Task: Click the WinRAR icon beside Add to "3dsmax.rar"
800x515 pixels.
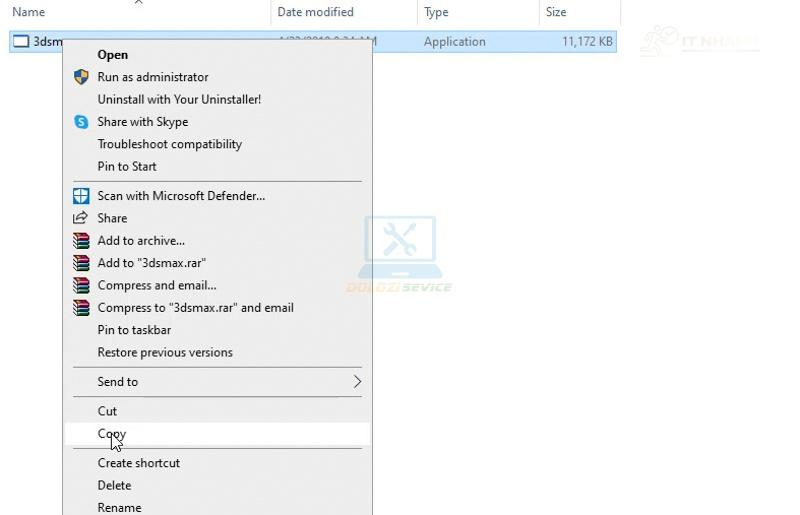Action: 81,263
